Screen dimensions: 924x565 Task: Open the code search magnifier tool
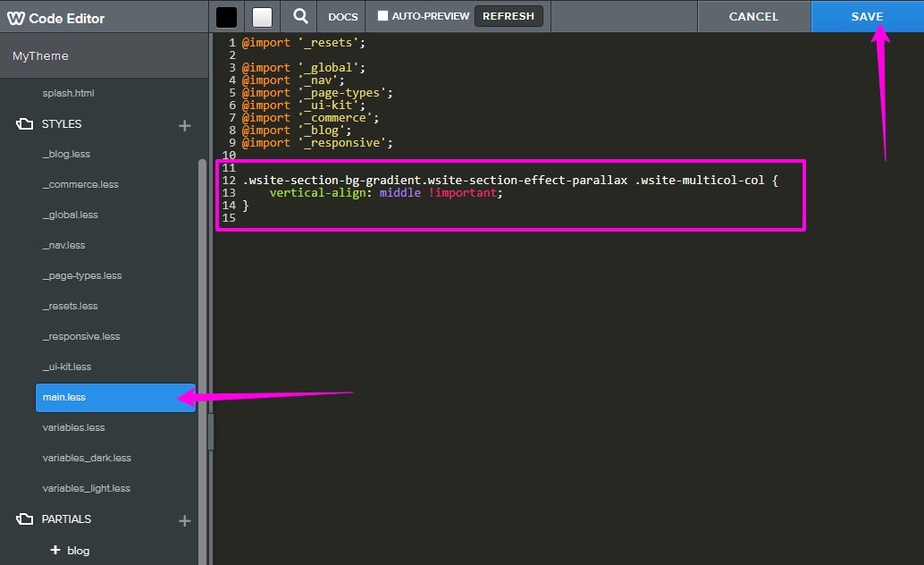299,16
